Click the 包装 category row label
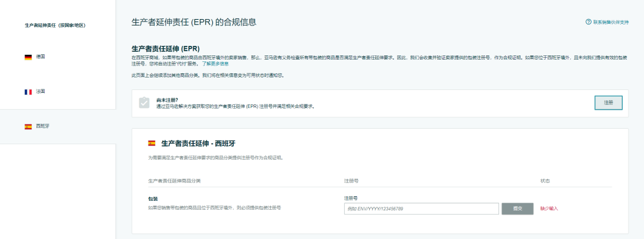Viewport: 644px width, 239px height. point(153,198)
